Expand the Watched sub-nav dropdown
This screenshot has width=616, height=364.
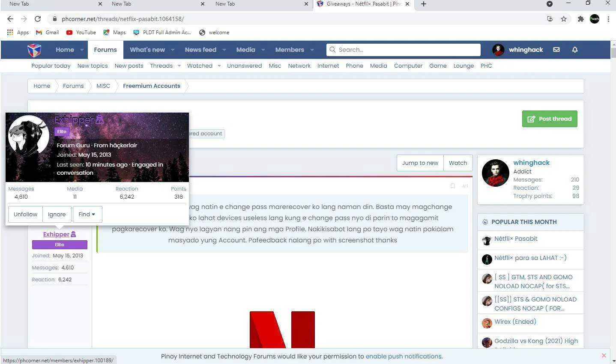tap(219, 66)
